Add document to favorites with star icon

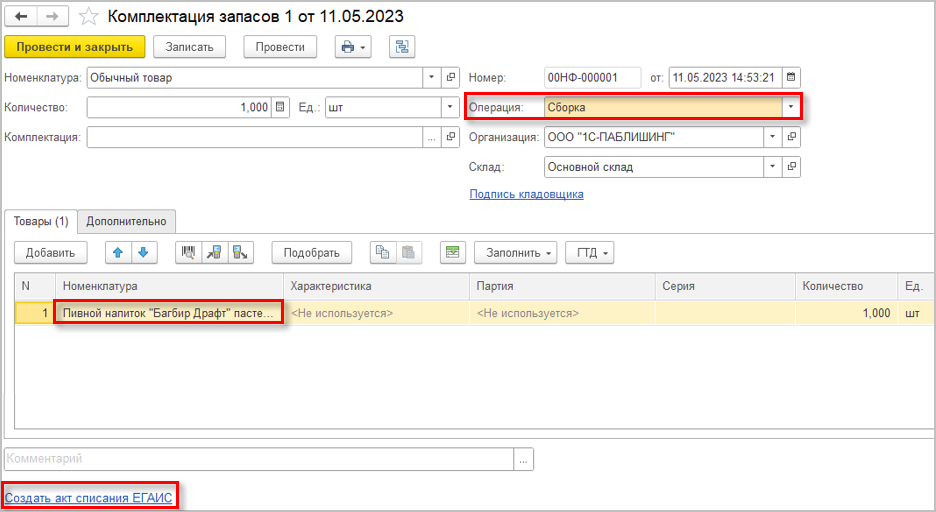(89, 17)
